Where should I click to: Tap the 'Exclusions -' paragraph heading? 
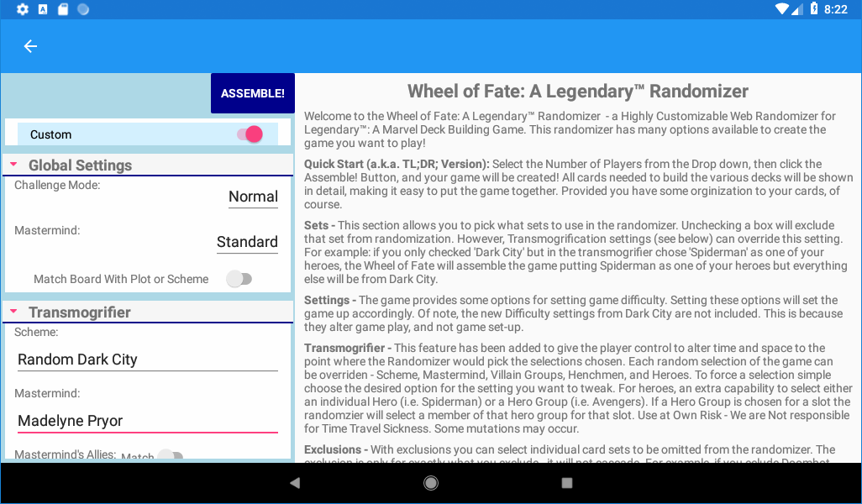tap(336, 449)
